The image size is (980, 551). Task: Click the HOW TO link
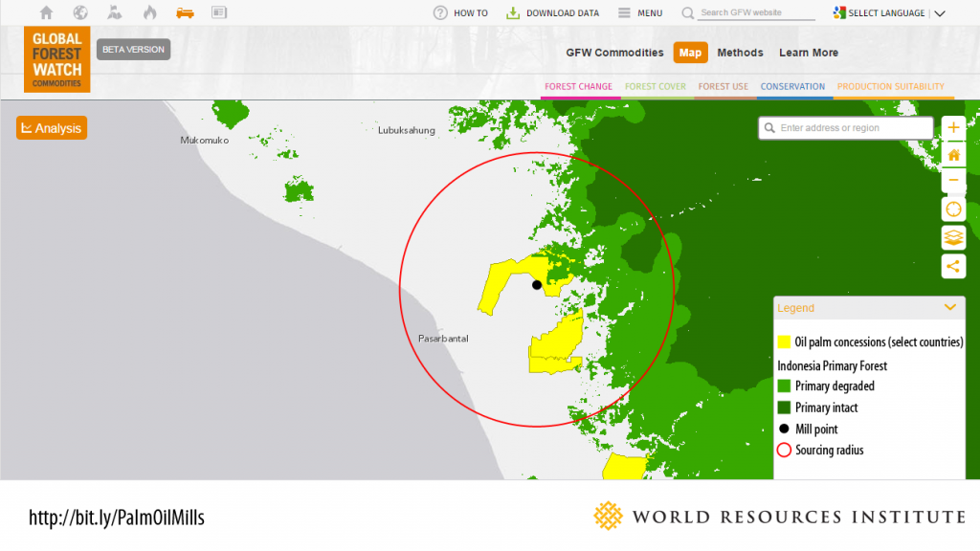[471, 13]
